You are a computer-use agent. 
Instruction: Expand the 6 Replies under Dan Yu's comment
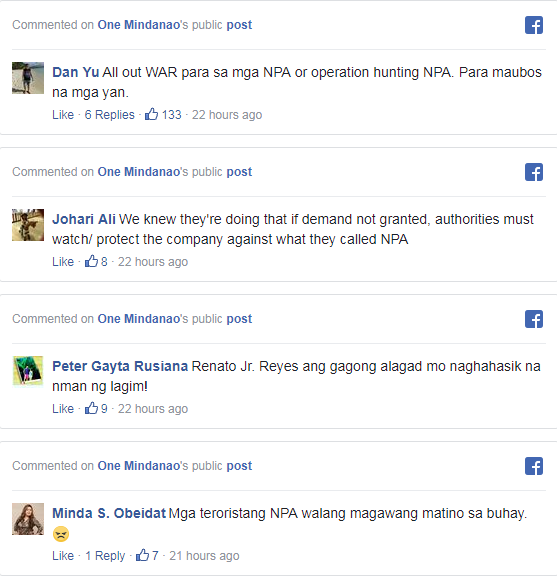click(x=109, y=115)
